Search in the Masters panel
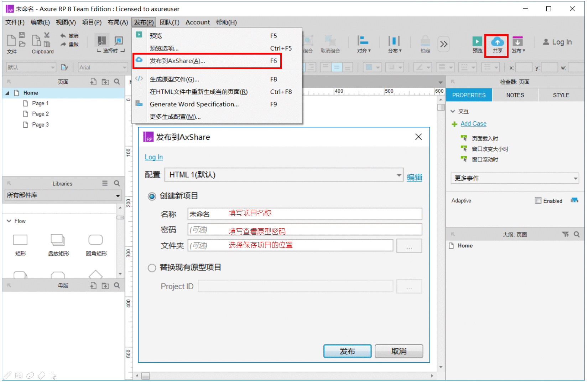The width and height of the screenshot is (588, 383). pyautogui.click(x=117, y=286)
